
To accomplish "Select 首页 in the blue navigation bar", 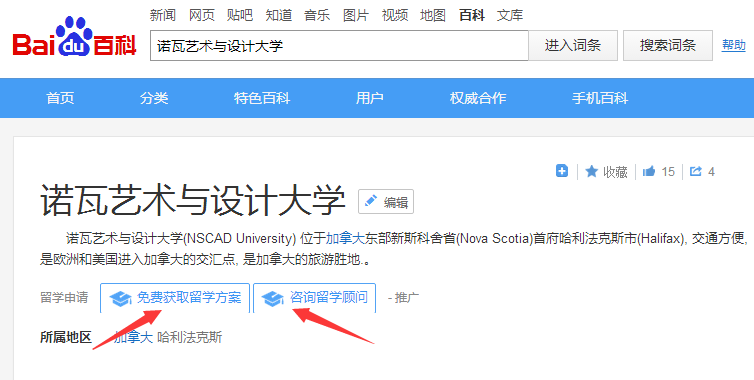I will [60, 98].
